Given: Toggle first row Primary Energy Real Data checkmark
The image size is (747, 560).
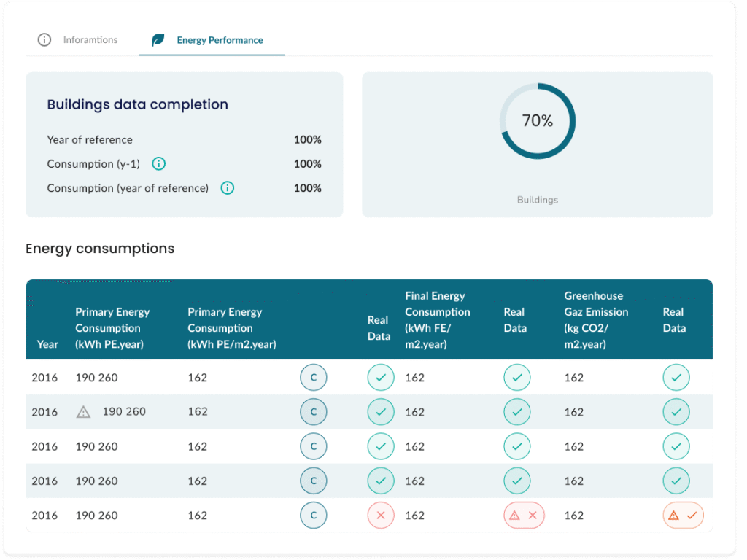Looking at the screenshot, I should tap(380, 378).
